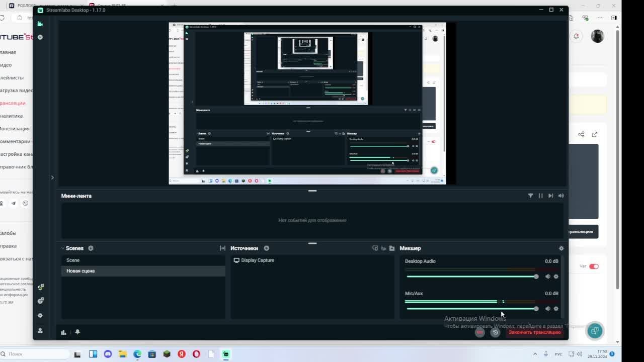Open the user account icon in sidebar
This screenshot has width=644, height=362.
tap(40, 330)
